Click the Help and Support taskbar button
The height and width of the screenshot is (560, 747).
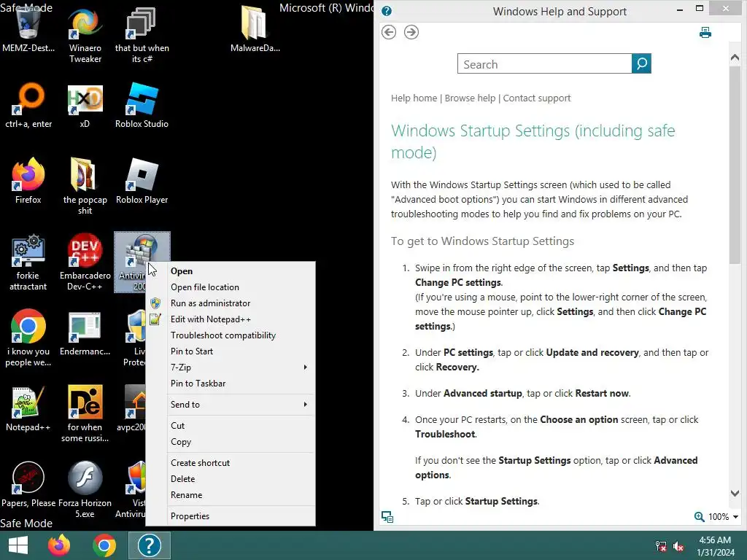point(149,545)
